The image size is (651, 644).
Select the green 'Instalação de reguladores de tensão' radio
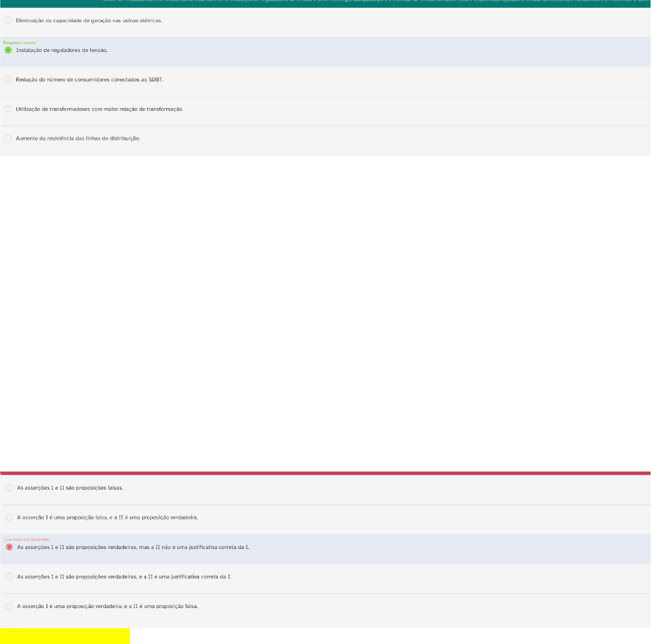8,50
